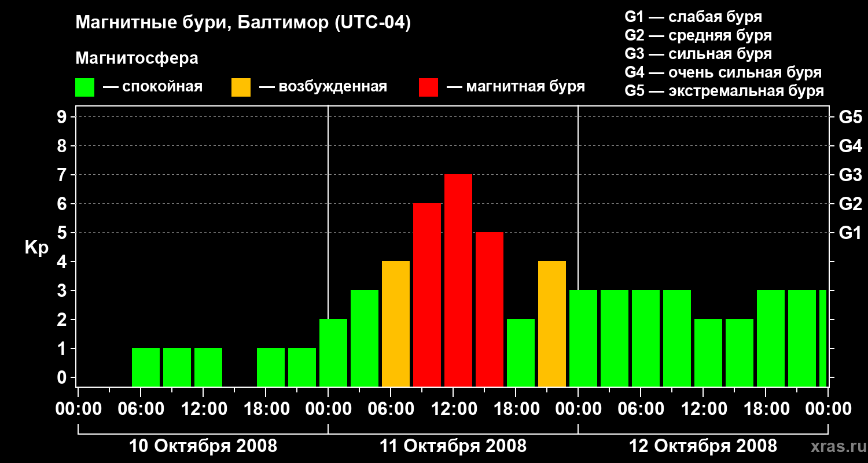Click the "— магнитная буря" legend label
The image size is (868, 463).
point(516,87)
